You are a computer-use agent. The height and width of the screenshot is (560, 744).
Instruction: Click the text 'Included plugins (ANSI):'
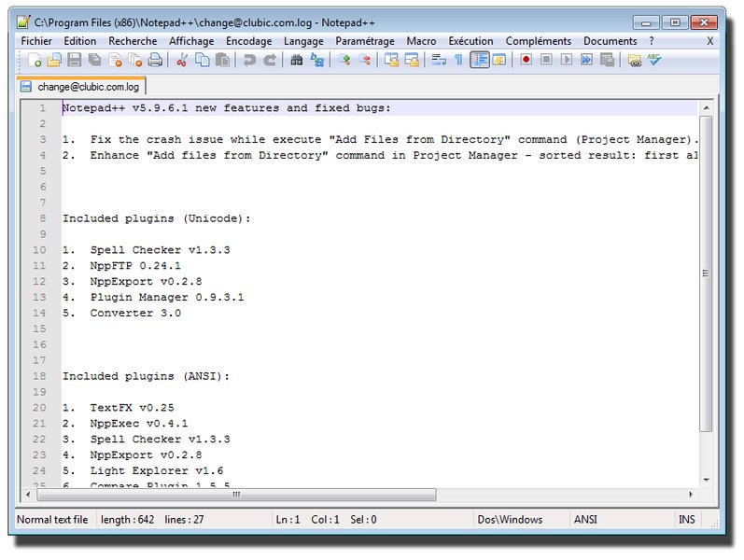pos(147,376)
